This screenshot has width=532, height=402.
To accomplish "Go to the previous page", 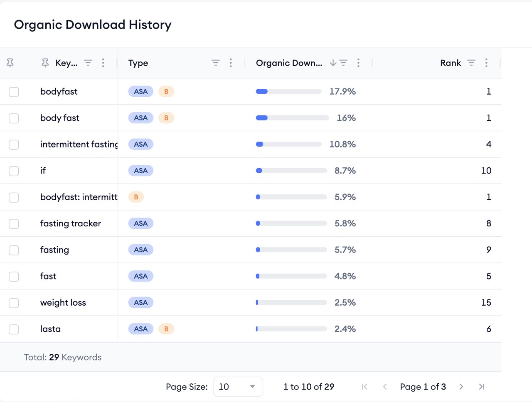I will pyautogui.click(x=385, y=387).
